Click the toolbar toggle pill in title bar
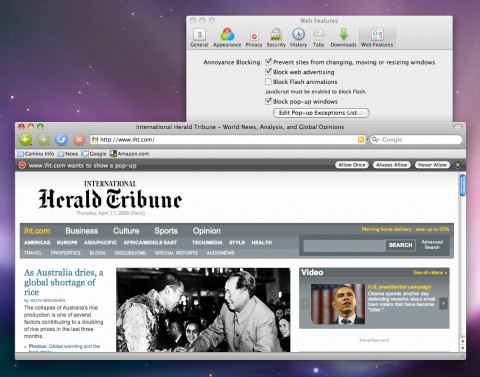This screenshot has height=377, width=480. click(x=458, y=127)
